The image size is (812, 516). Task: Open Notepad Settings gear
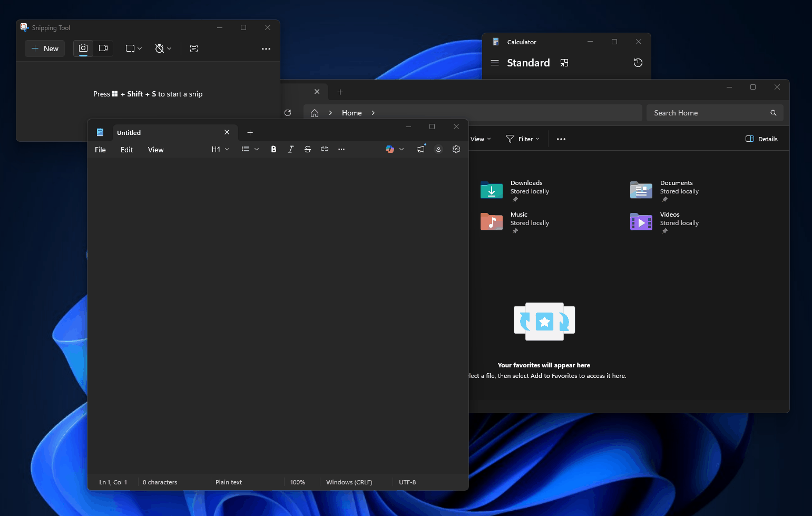click(456, 149)
